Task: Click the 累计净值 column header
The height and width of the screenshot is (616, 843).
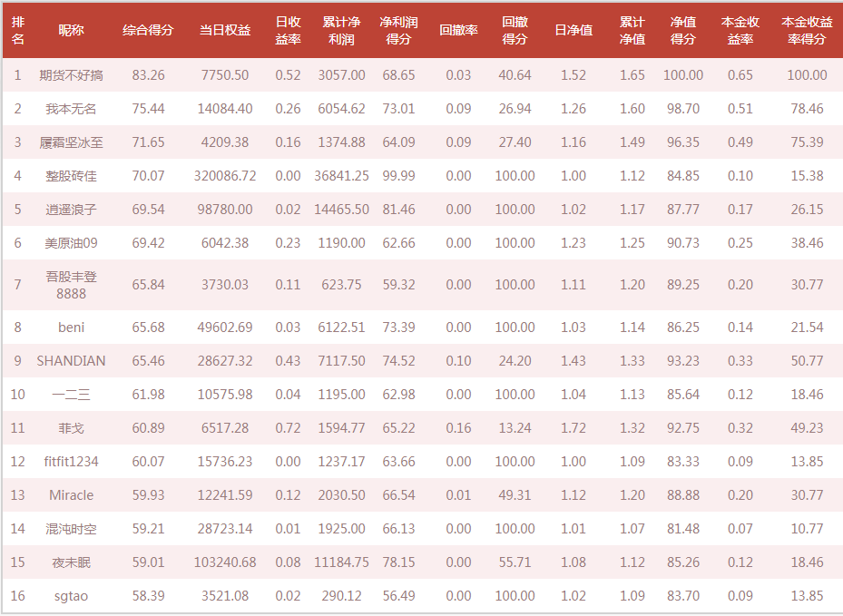Action: 632,30
